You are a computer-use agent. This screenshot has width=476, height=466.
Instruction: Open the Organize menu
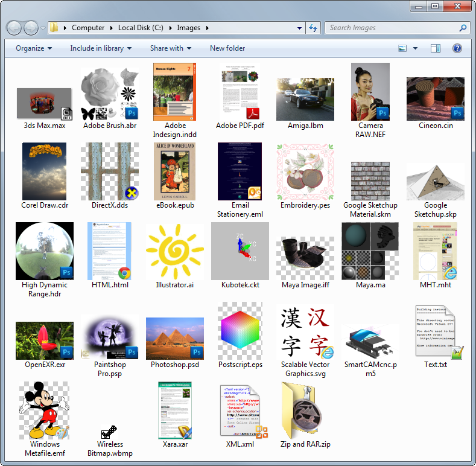coord(34,48)
